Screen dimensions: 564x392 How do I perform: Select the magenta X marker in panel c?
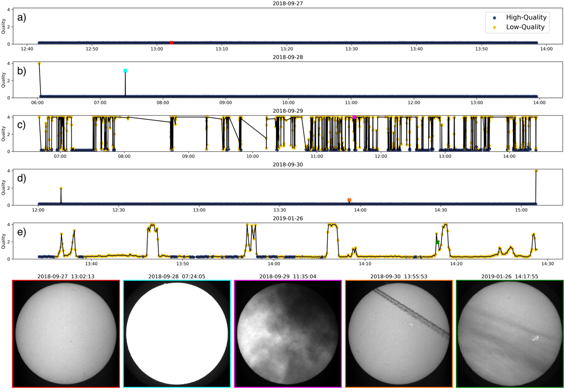[354, 117]
